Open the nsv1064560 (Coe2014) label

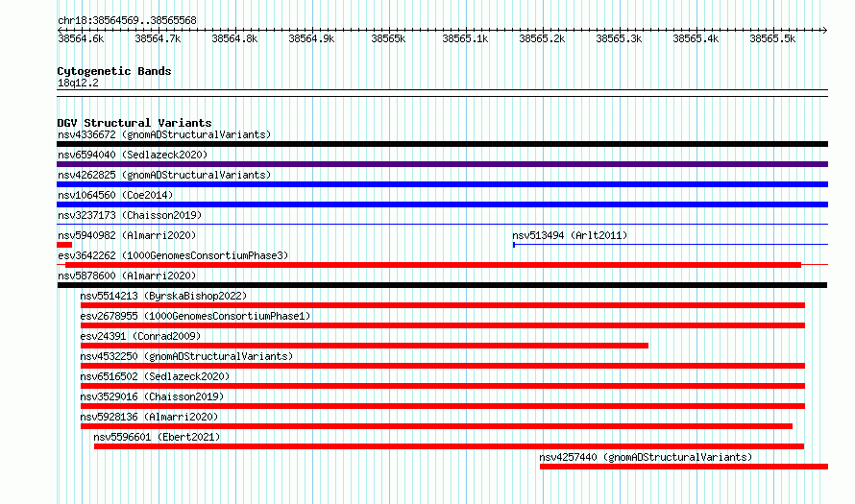coord(115,195)
